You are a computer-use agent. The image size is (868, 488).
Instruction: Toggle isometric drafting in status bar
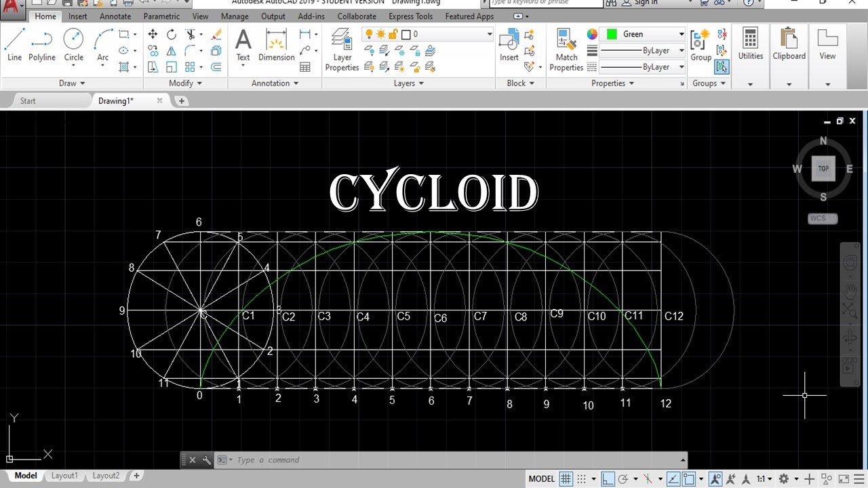[648, 479]
